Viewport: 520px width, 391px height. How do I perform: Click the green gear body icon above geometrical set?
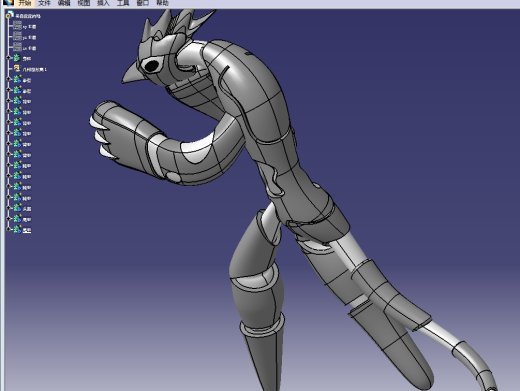(x=17, y=58)
